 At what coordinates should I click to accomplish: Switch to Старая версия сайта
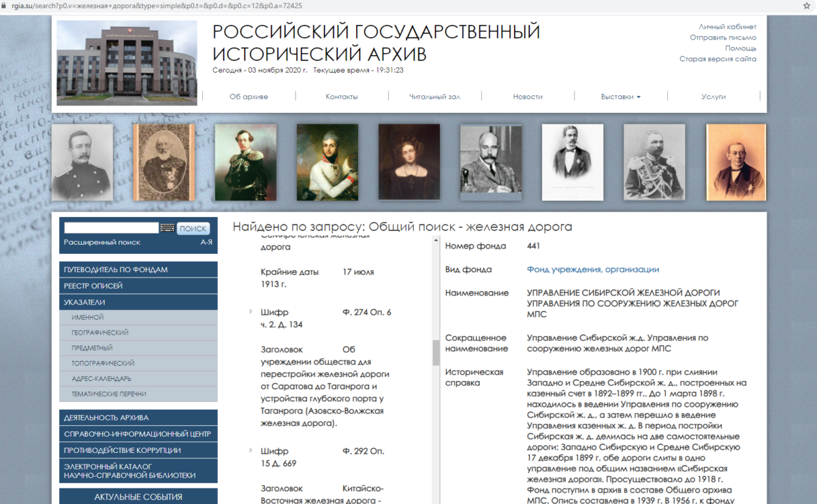(718, 59)
